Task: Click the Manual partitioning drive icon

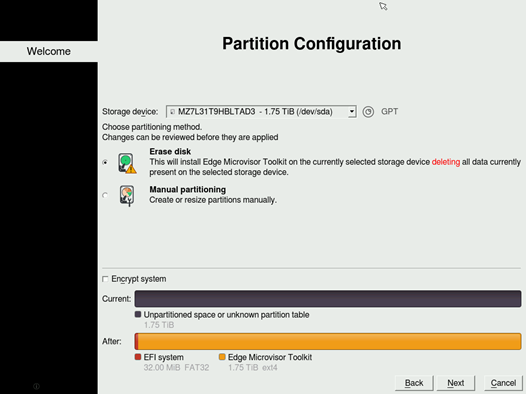Action: (x=127, y=195)
